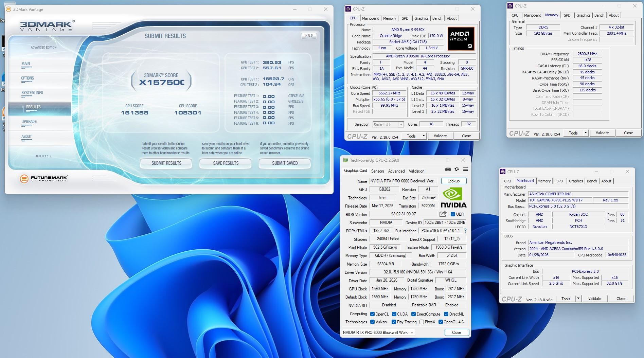Open the GPU-Z hamburger menu

point(465,169)
